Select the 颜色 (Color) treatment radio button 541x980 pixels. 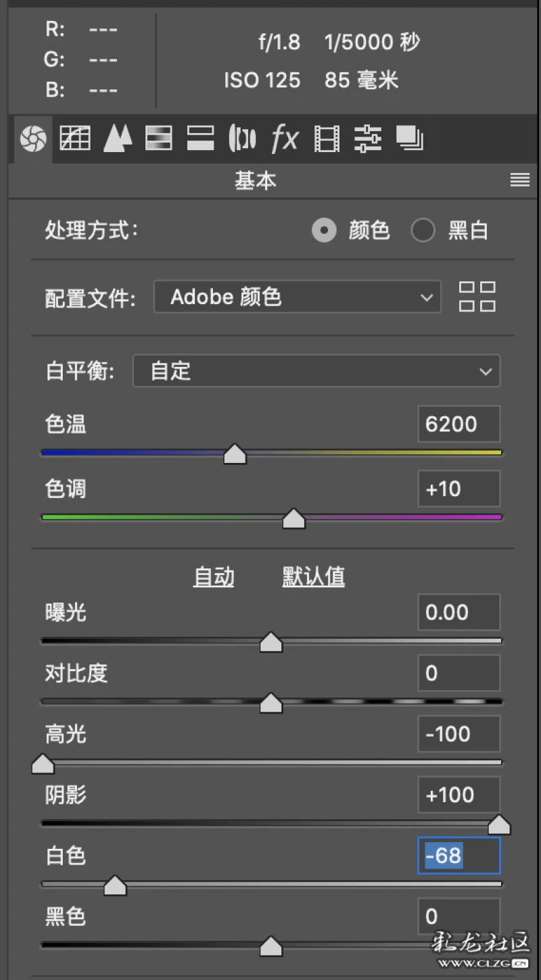click(x=324, y=231)
